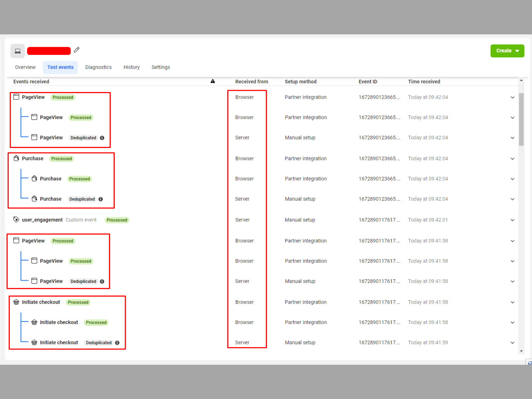Viewport: 532px width, 399px height.
Task: Click the custom event icon next to user_engagement
Action: pyautogui.click(x=16, y=219)
